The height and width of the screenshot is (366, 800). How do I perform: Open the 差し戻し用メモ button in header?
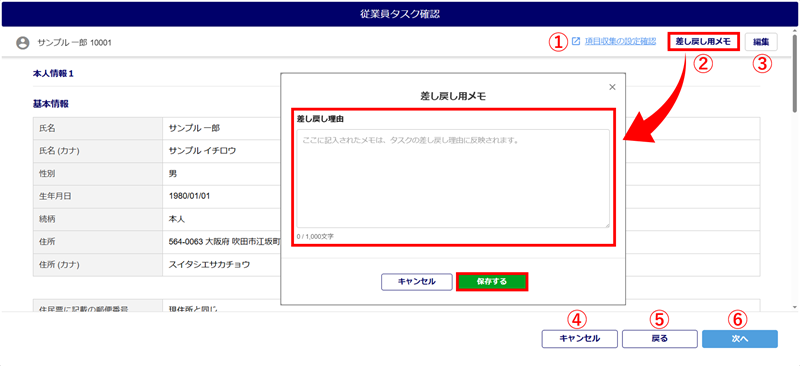click(703, 42)
